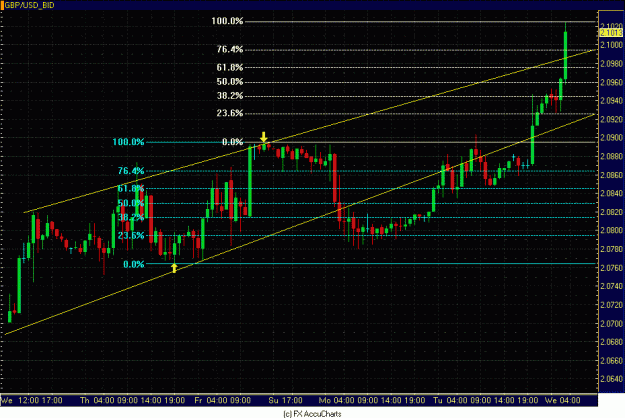Click the 2.0960 price axis label
Viewport: 625px width, 418px height.
(611, 82)
